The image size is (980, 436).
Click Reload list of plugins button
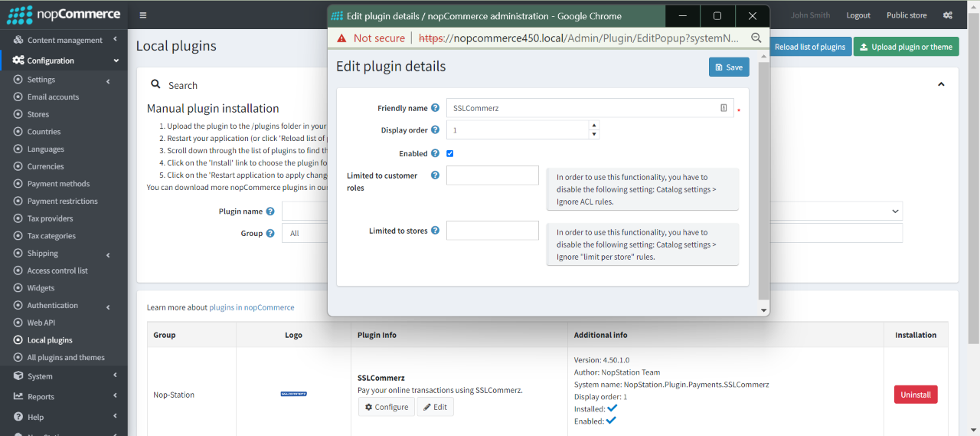pos(809,47)
